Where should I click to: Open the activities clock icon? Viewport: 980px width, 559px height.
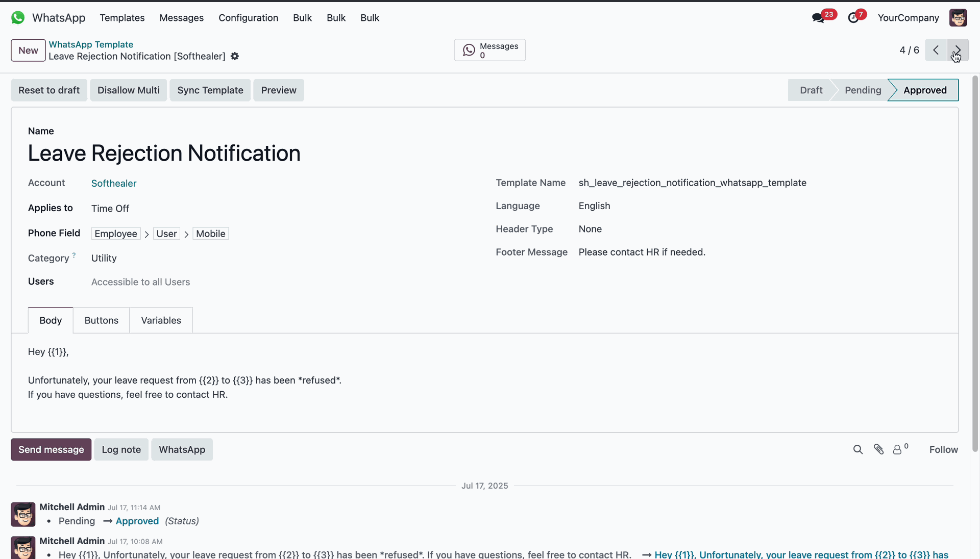(x=853, y=18)
